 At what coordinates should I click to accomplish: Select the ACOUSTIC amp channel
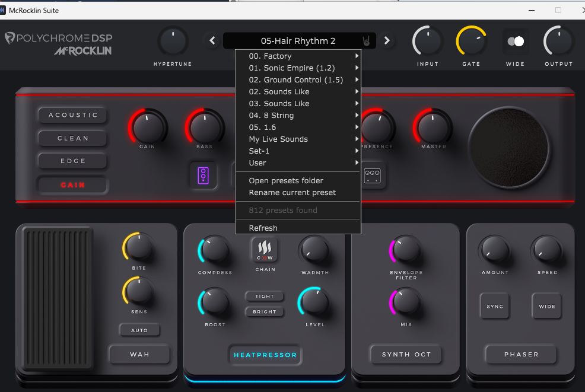(73, 115)
